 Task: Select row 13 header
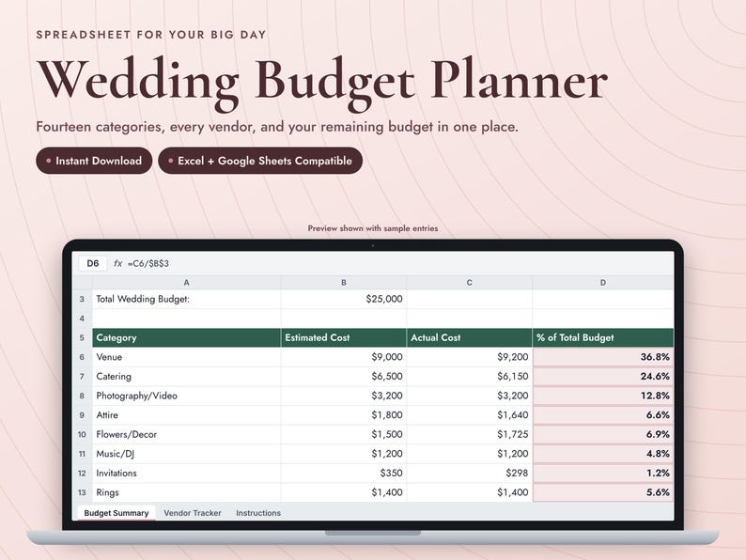82,492
